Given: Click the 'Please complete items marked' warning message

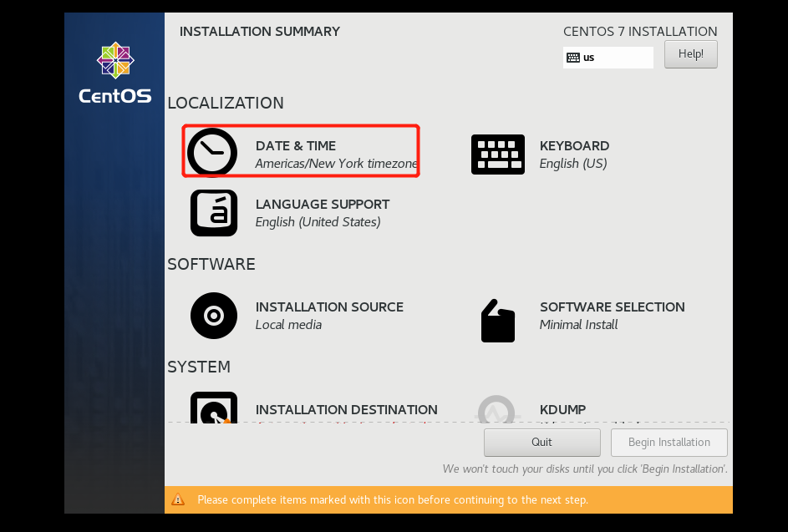Looking at the screenshot, I should pyautogui.click(x=393, y=500).
